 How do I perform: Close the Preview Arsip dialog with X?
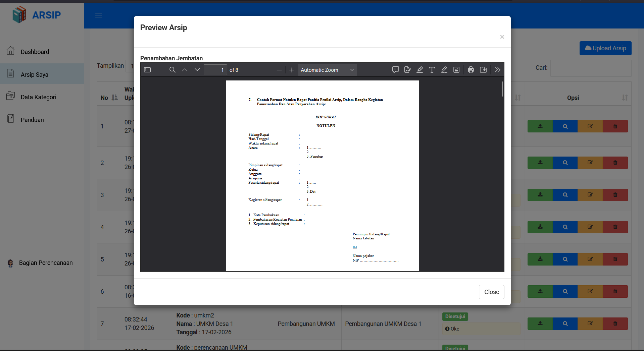point(502,37)
